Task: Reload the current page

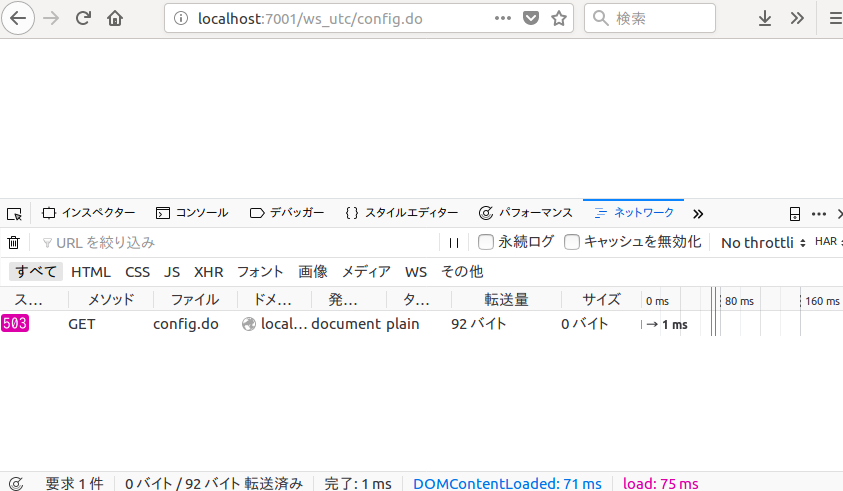Action: [83, 18]
